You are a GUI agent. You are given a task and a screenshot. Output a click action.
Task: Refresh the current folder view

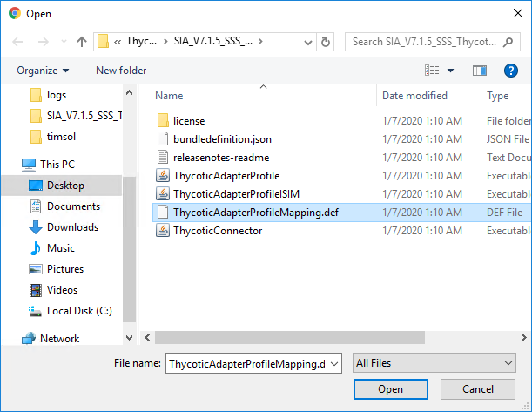point(326,42)
